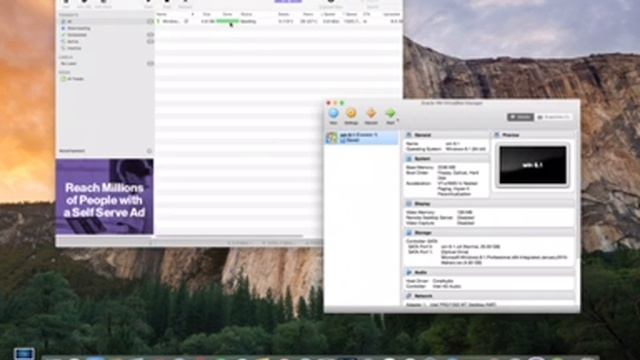Viewport: 640px width, 360px height.
Task: Open the Audio header link
Action: [x=420, y=272]
